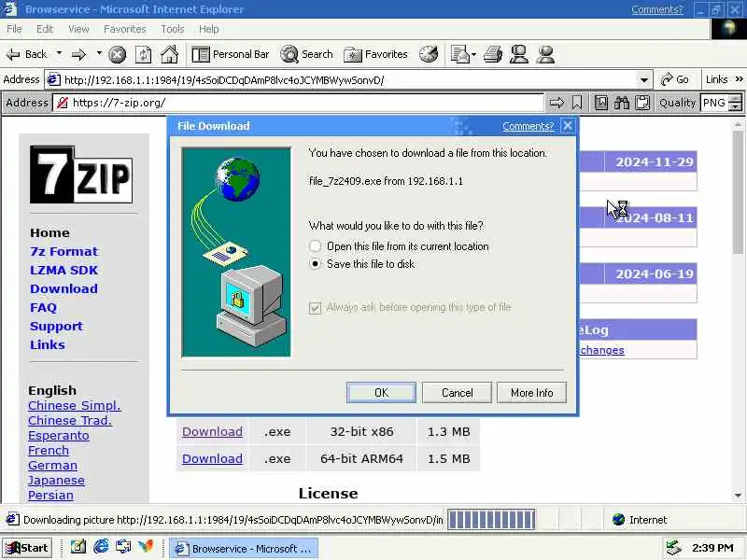Click the second Messenger person icon

pos(545,54)
